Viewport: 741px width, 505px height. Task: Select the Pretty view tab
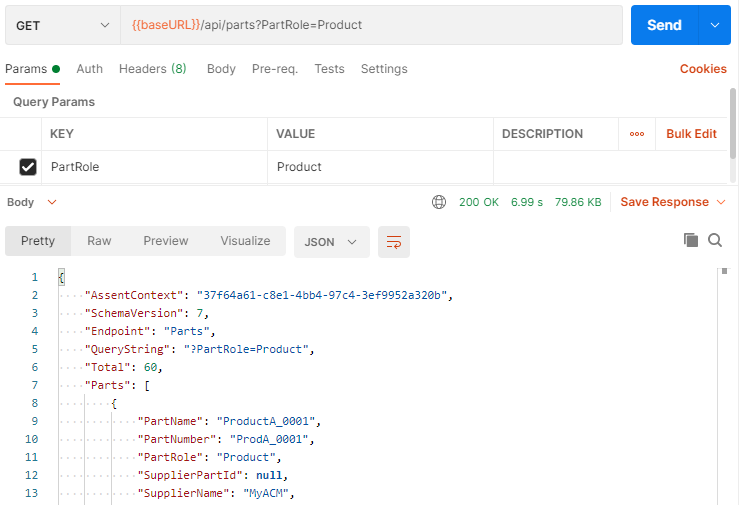point(38,241)
